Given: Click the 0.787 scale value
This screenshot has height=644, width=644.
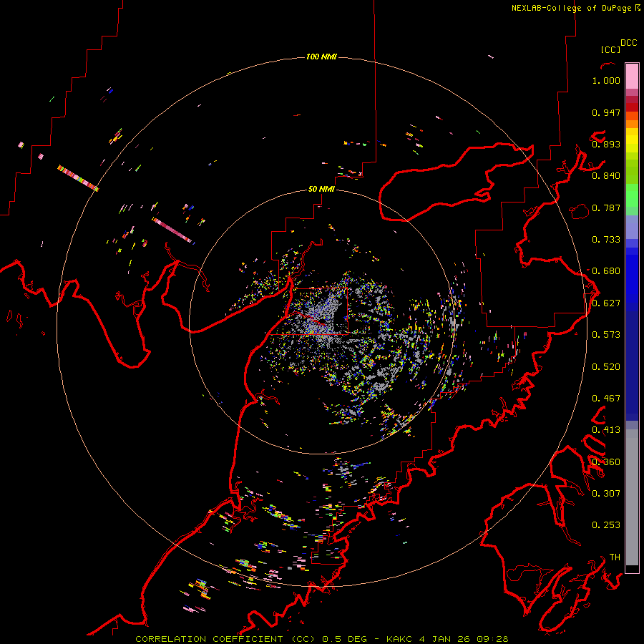Looking at the screenshot, I should click(606, 208).
